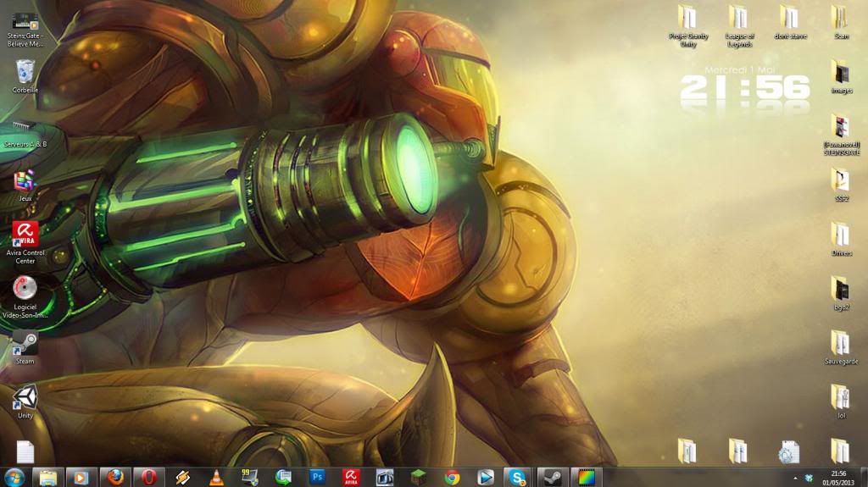
Task: Open Avira from the taskbar
Action: click(x=351, y=477)
